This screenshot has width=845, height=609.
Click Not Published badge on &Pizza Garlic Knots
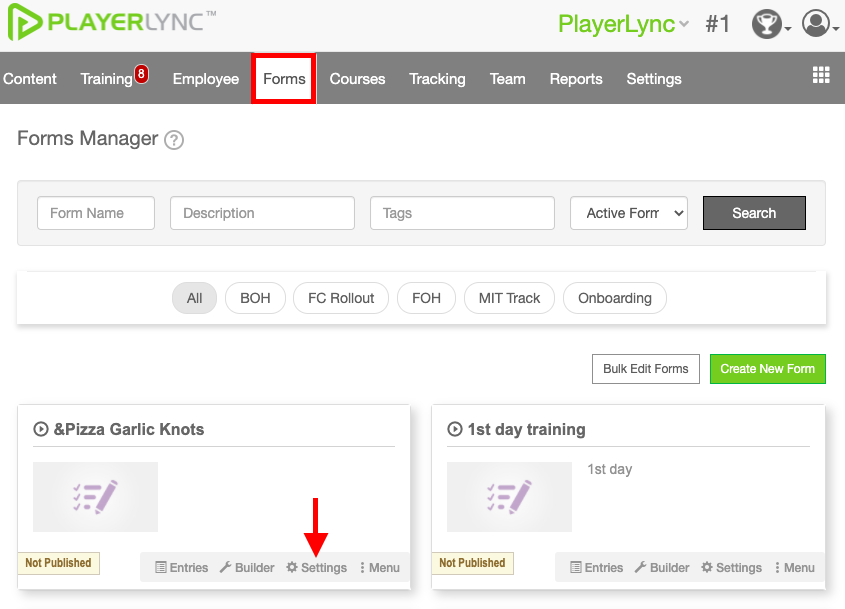pyautogui.click(x=58, y=563)
